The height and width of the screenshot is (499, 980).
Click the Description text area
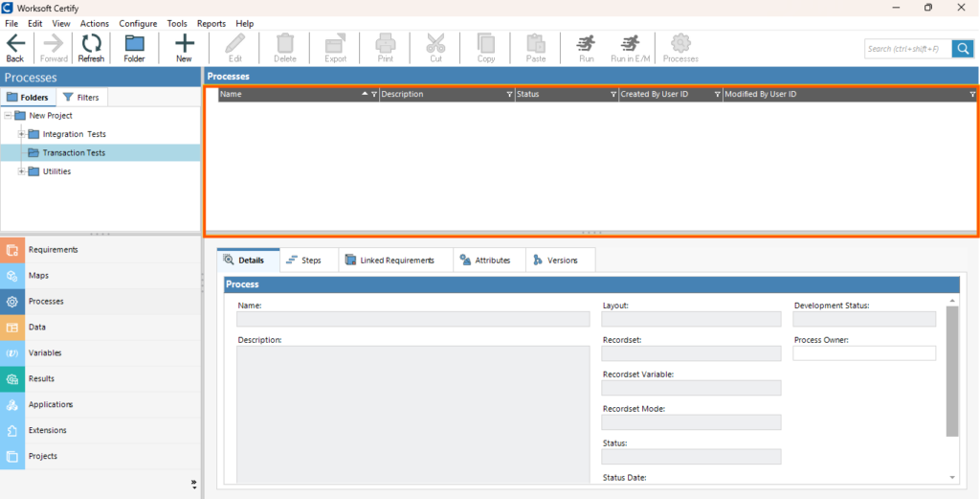(413, 415)
